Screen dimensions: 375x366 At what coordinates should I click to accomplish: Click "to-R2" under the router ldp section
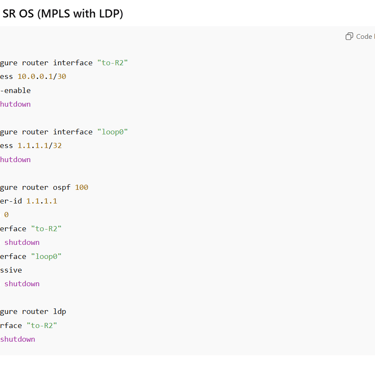(42, 325)
